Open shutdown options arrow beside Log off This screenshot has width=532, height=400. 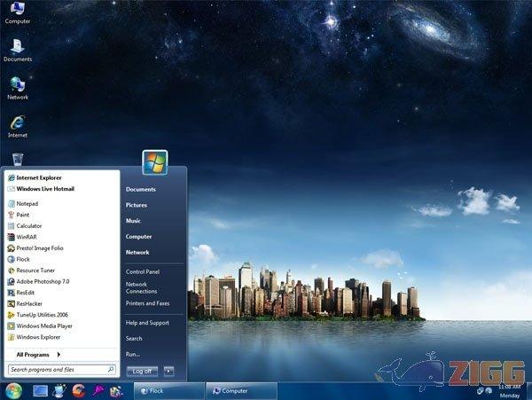tap(168, 371)
